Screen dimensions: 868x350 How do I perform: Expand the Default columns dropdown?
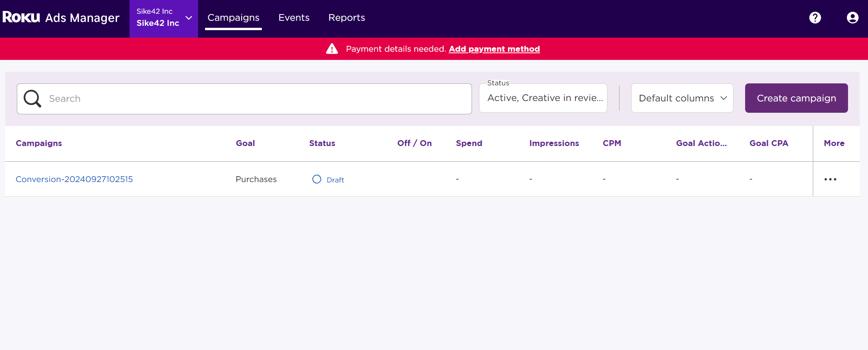coord(682,98)
